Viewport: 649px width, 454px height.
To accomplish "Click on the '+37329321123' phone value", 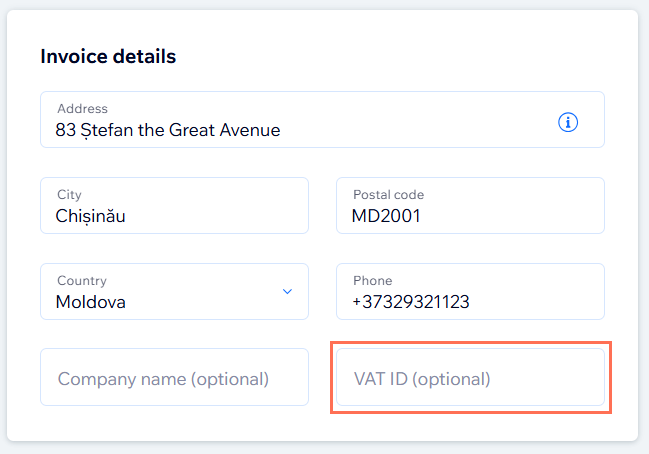I will pos(410,302).
